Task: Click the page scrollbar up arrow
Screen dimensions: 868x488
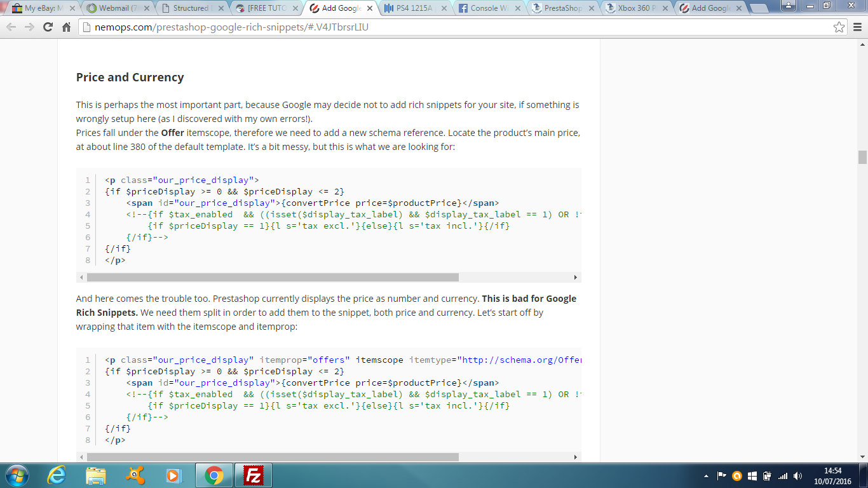Action: (x=862, y=44)
